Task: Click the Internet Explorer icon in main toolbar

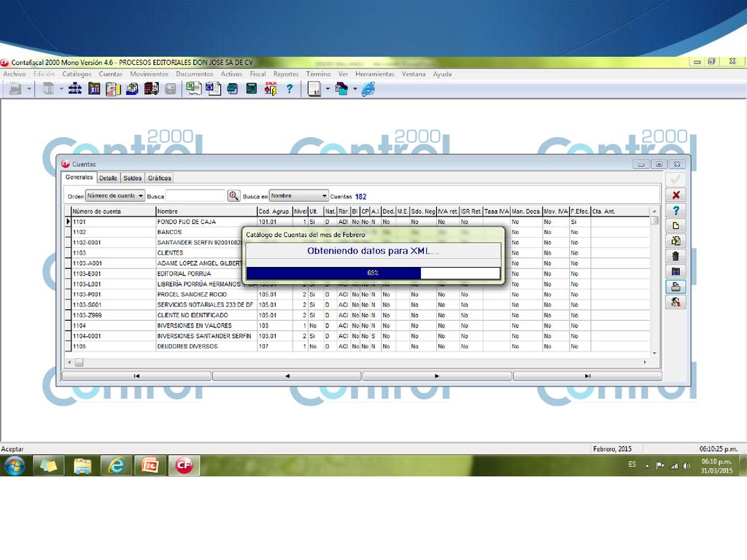Action: [x=368, y=89]
